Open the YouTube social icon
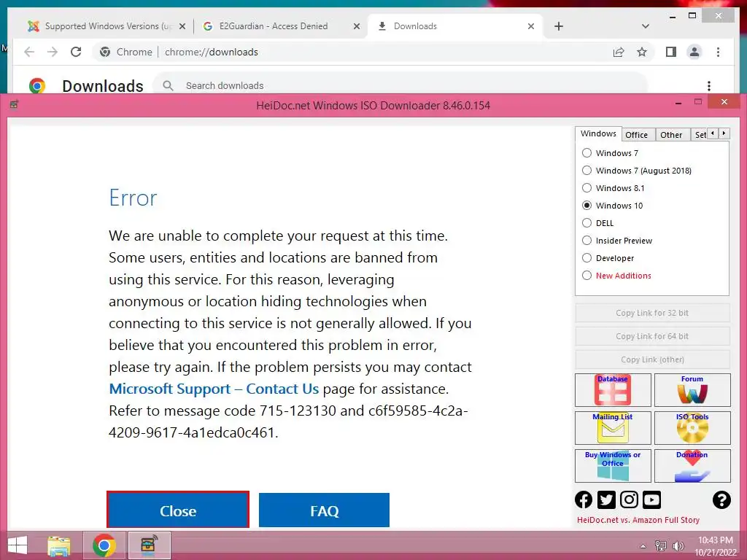 click(x=651, y=499)
